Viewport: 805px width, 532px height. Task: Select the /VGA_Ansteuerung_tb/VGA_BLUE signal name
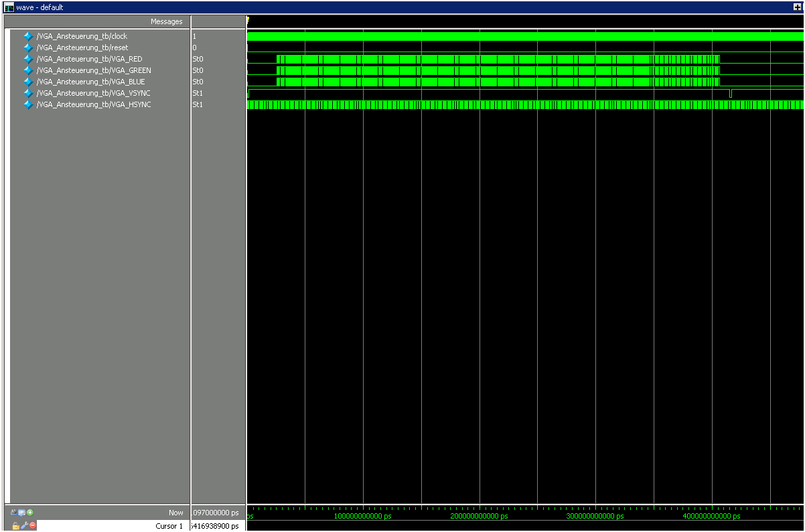click(91, 82)
